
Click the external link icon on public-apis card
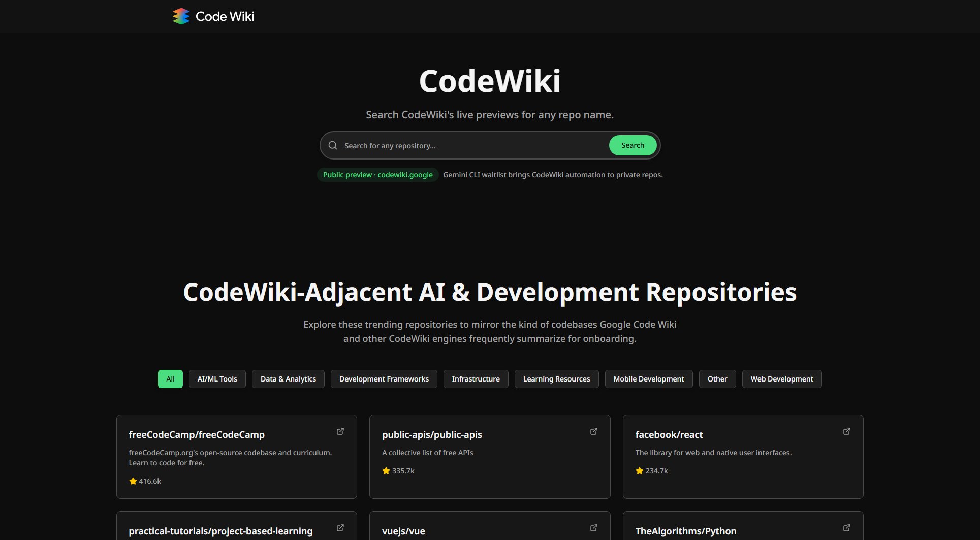point(593,431)
